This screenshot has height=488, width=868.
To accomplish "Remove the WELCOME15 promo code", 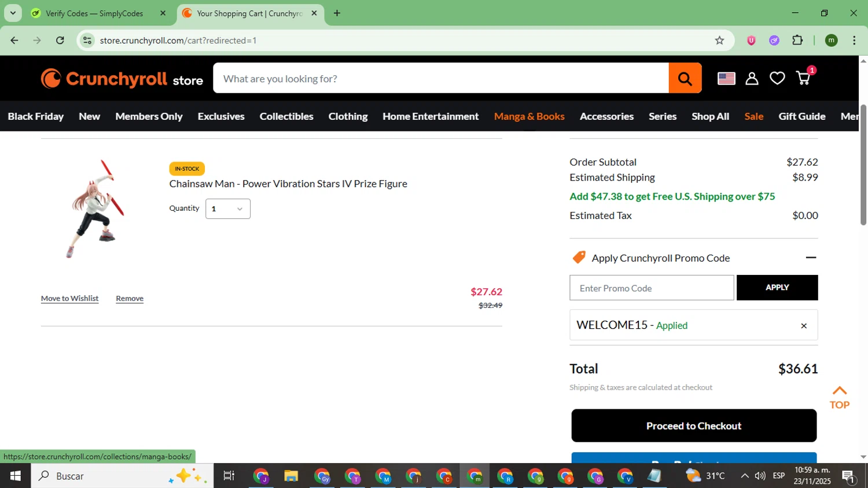I will [804, 326].
